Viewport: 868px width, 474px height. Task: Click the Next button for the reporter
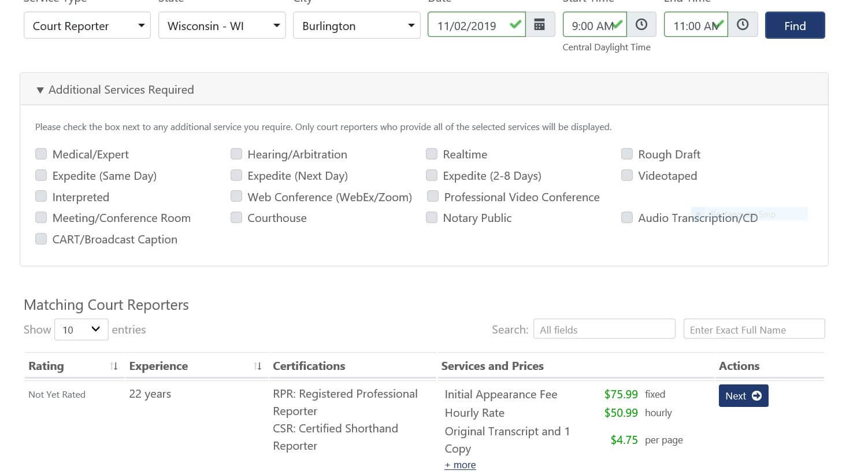(743, 396)
